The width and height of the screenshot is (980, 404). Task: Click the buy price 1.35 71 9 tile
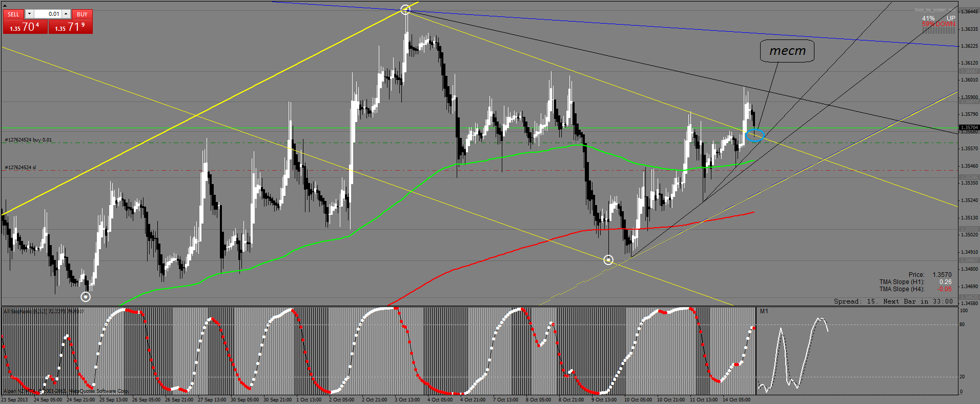71,27
